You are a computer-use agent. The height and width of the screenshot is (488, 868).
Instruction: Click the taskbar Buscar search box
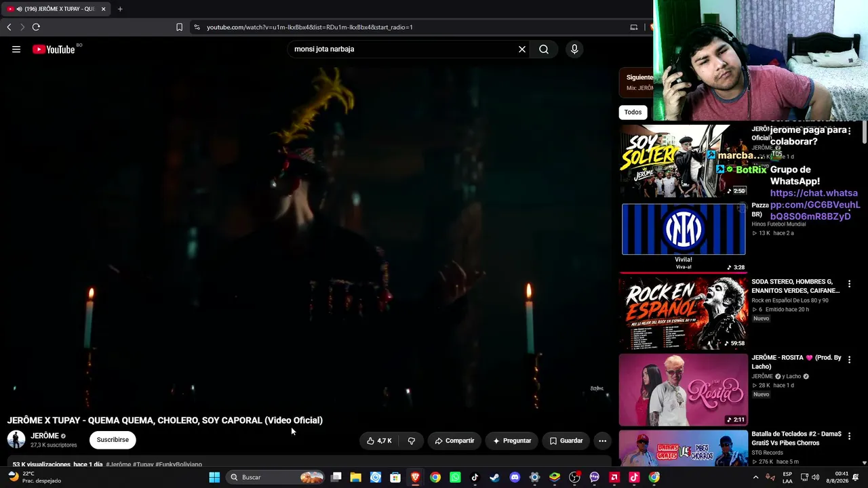tap(276, 477)
